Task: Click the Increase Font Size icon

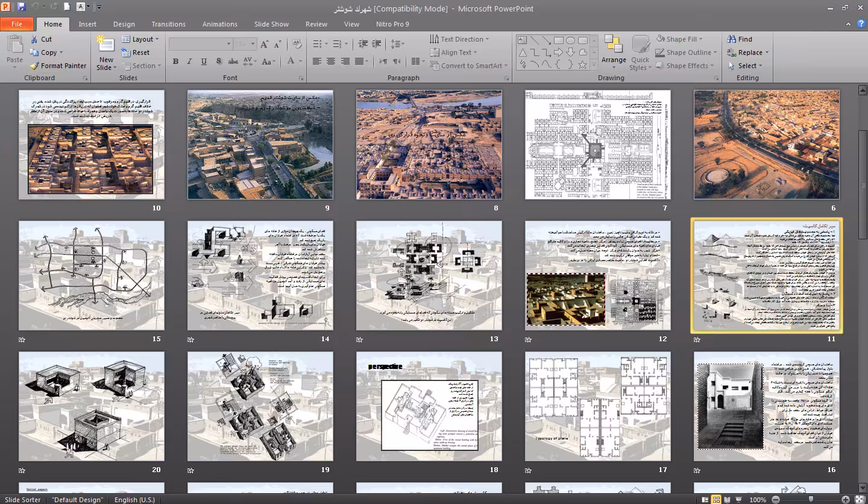Action: 264,44
